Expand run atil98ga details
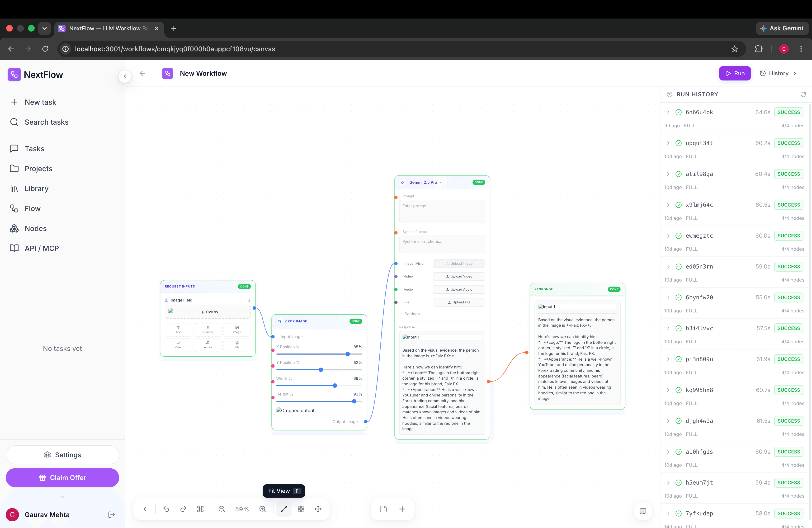 click(x=668, y=174)
